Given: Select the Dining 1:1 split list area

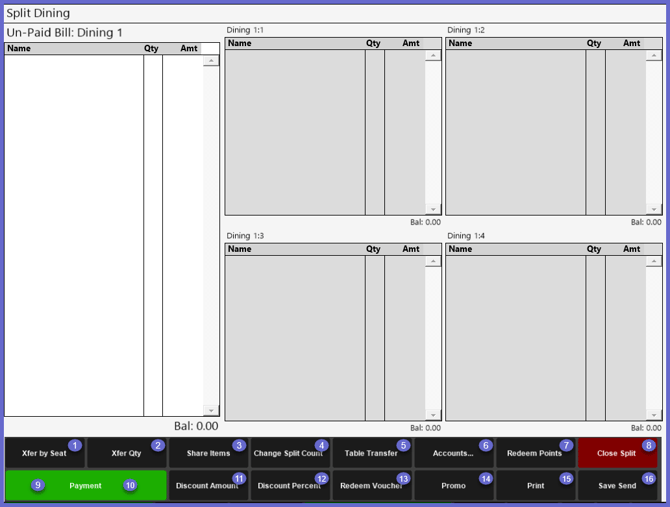Looking at the screenshot, I should [x=295, y=130].
